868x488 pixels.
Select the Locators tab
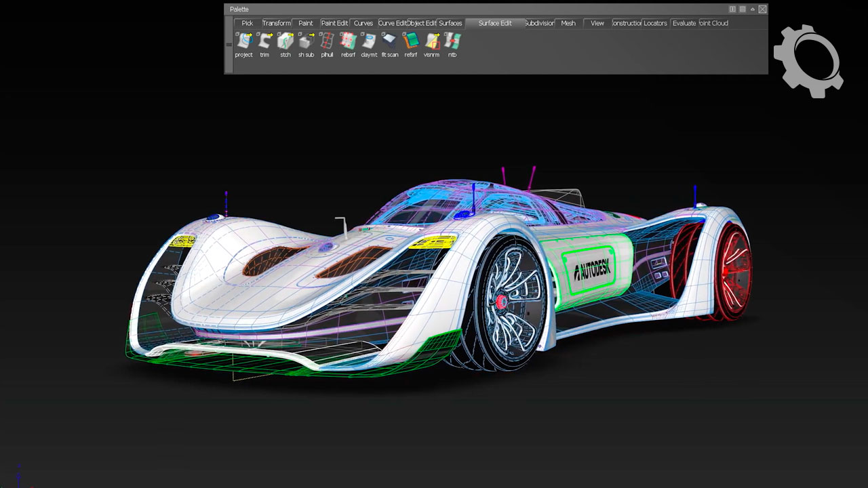655,23
